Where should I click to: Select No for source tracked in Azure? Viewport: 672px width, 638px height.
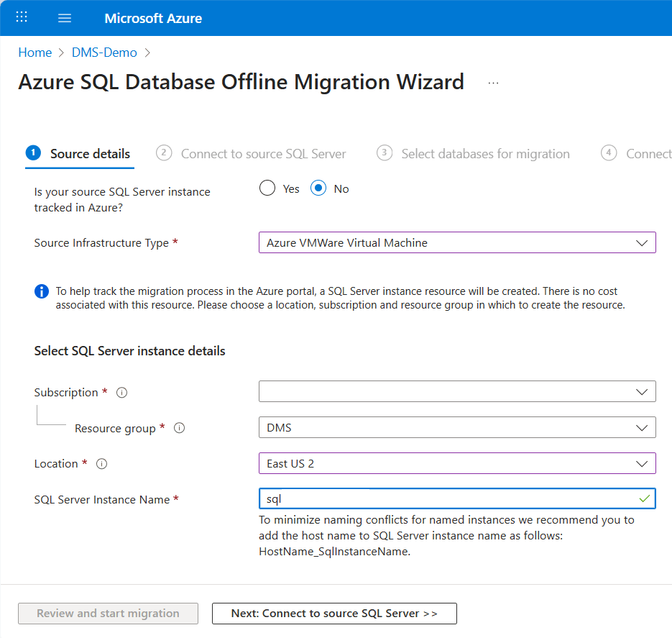click(x=318, y=188)
